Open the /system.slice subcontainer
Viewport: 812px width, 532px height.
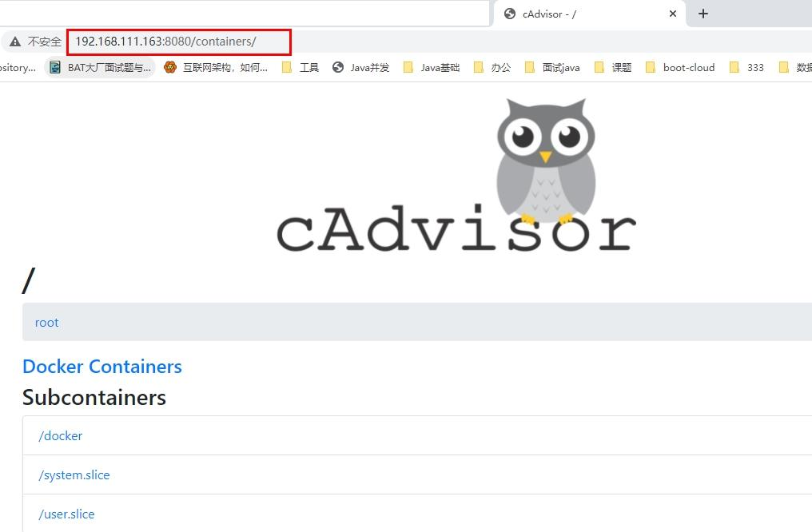pyautogui.click(x=74, y=475)
